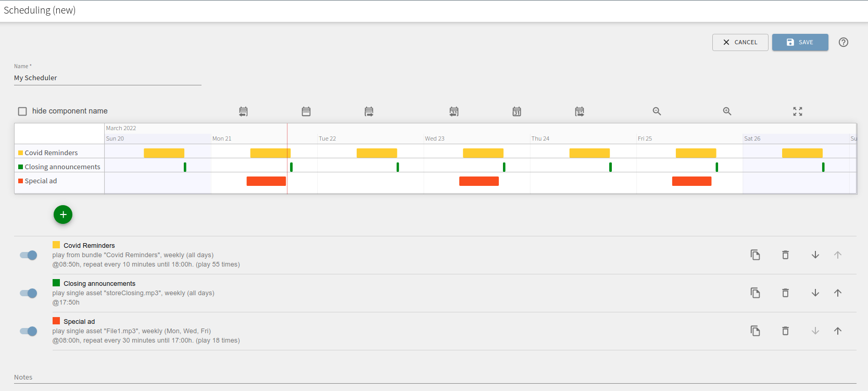Move Special ad up in the list
This screenshot has height=391, width=868.
(837, 331)
